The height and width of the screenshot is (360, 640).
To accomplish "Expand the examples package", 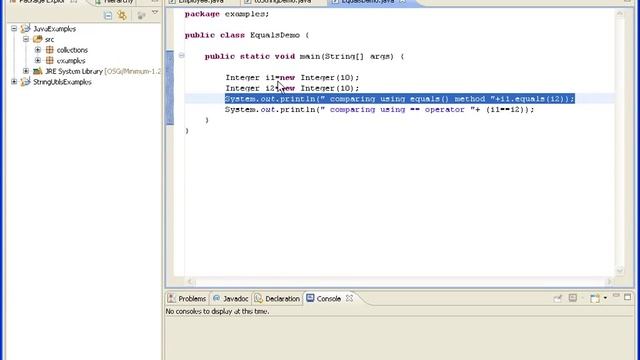I will pyautogui.click(x=38, y=60).
